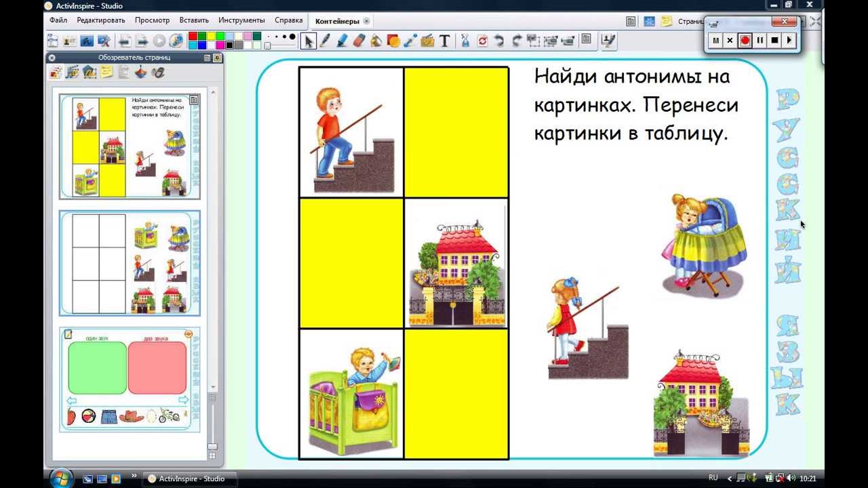Open the Action Browser icon in the sidebar
The image size is (868, 488).
tap(140, 72)
